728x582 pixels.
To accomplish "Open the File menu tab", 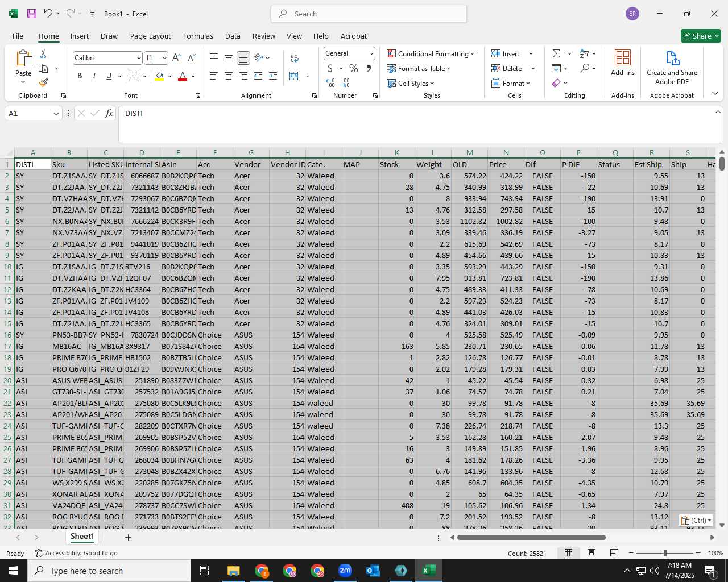I will point(18,36).
